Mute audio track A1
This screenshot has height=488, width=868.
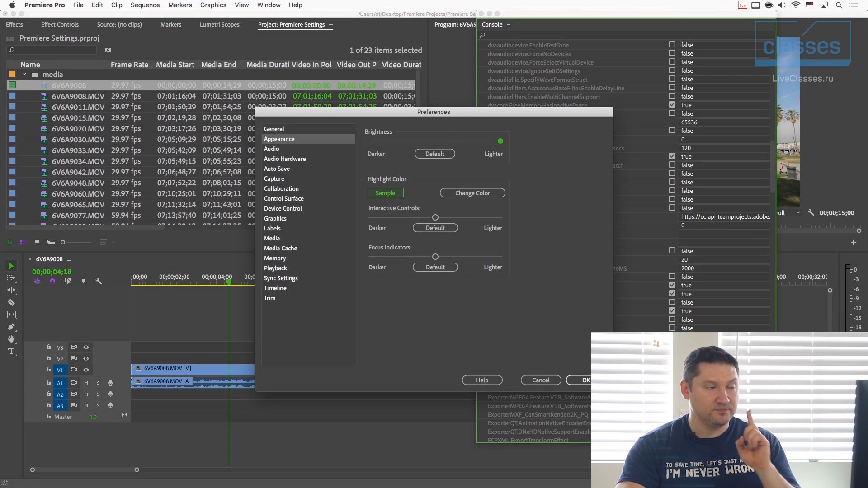pos(86,383)
